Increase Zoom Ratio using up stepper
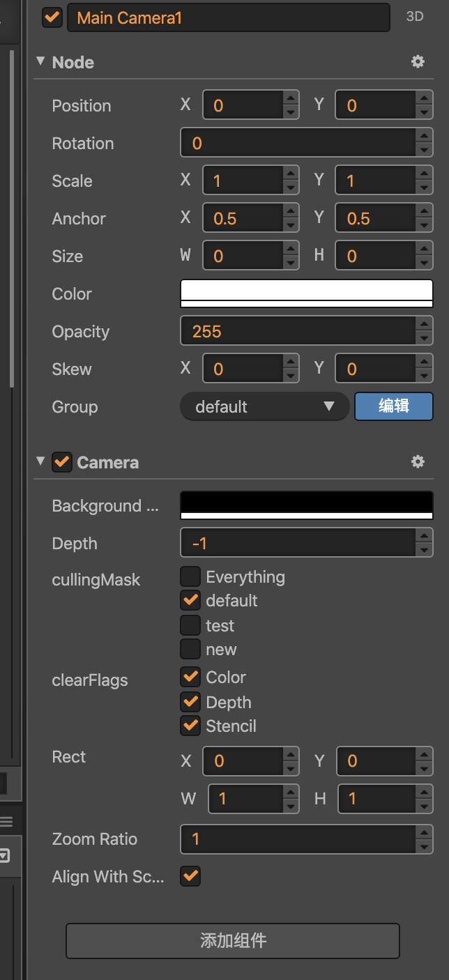The width and height of the screenshot is (449, 980). 424,832
